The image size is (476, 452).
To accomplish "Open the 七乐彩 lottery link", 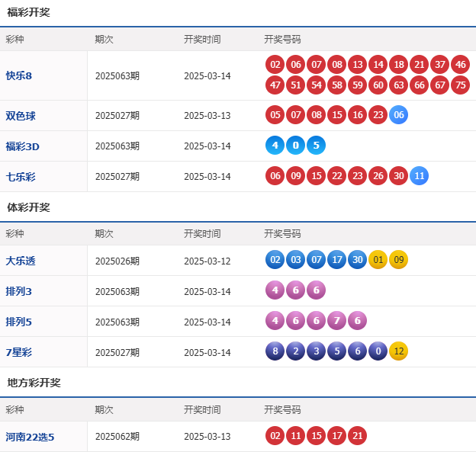I will tap(21, 177).
